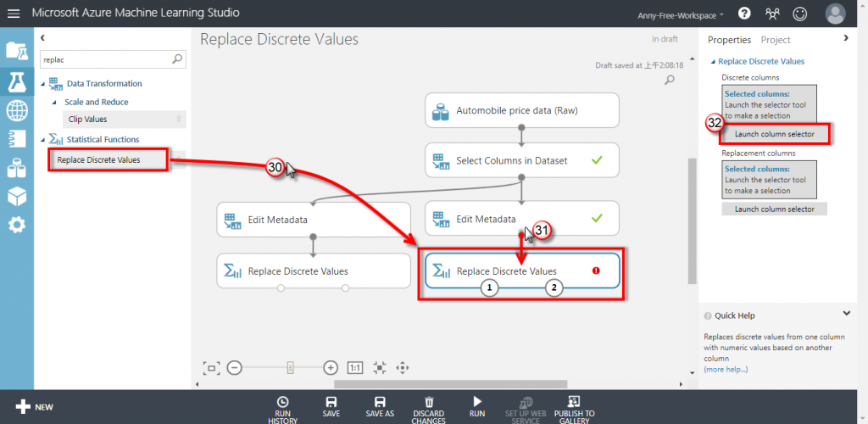Click the output port of Automobile price data
This screenshot has width=868, height=424.
tap(521, 126)
